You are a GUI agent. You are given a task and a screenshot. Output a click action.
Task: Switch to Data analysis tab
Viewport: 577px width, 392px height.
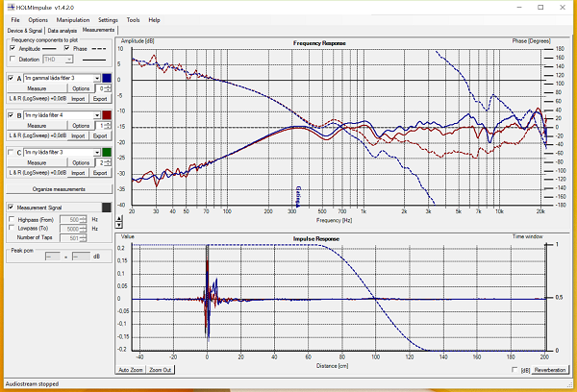63,31
